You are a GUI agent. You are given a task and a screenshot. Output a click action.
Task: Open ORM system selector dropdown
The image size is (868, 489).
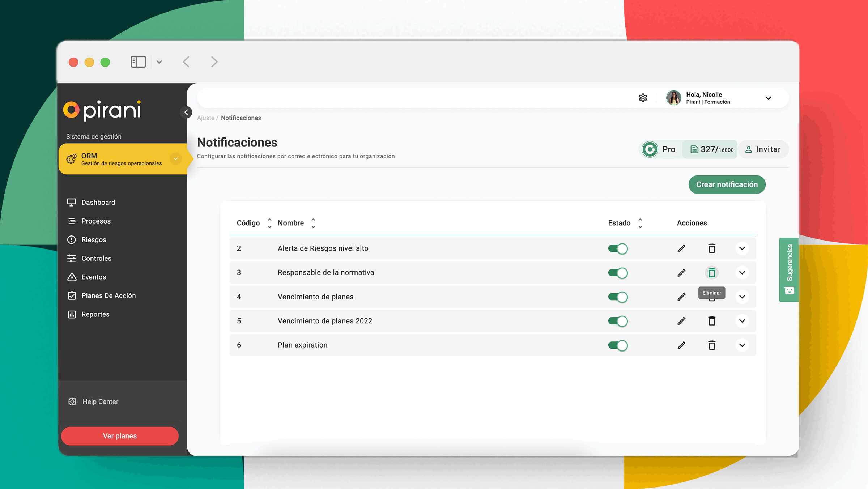[x=175, y=159]
